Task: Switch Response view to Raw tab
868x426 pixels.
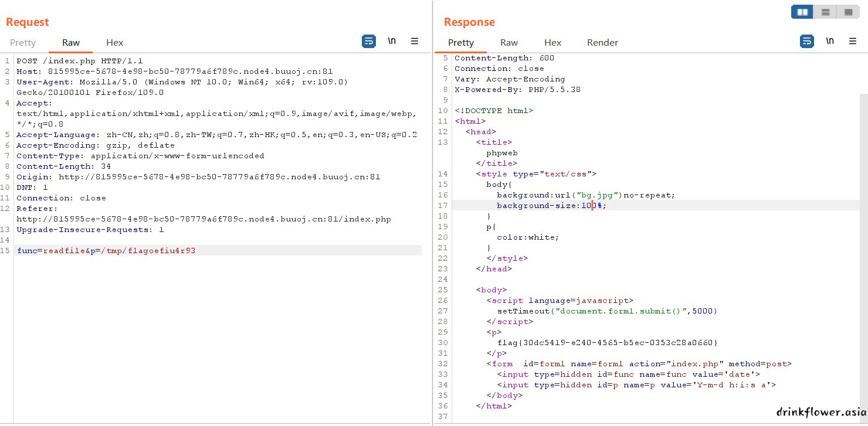Action: [x=509, y=43]
